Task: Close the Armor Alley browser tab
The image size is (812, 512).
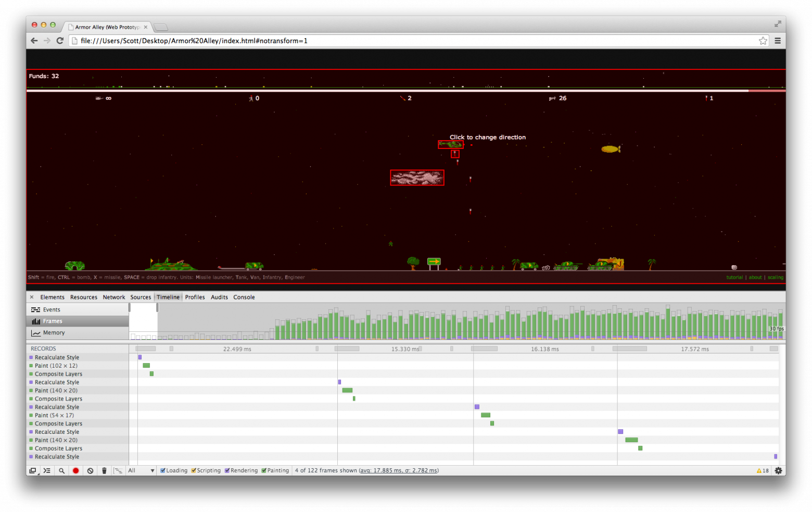Action: [146, 27]
